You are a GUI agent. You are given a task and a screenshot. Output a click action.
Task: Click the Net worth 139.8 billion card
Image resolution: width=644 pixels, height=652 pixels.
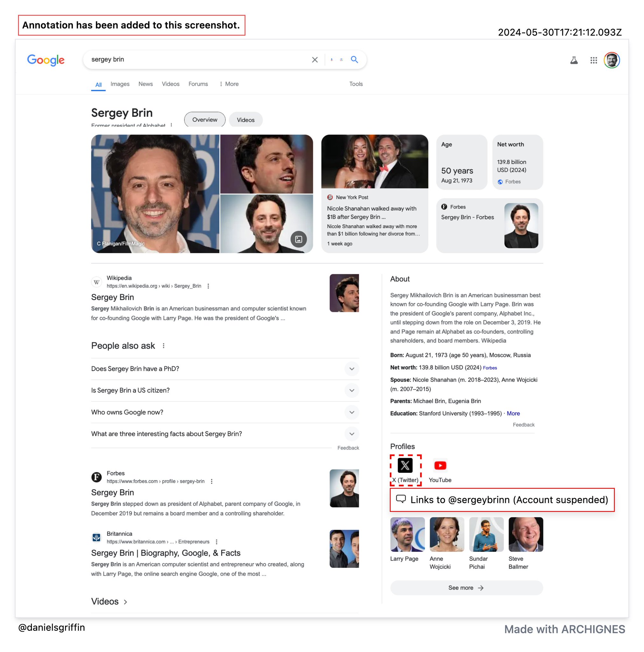click(x=517, y=162)
